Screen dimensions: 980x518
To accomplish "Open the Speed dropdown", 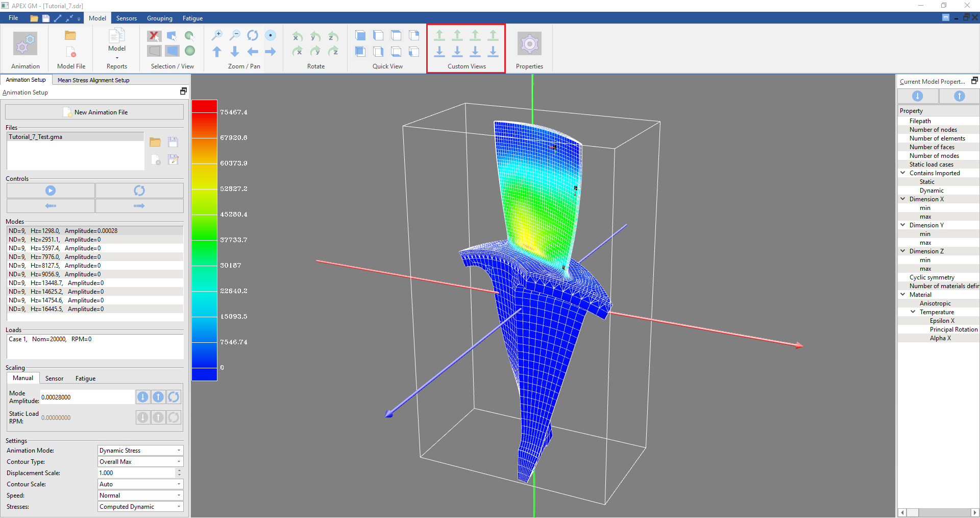I will tap(140, 496).
